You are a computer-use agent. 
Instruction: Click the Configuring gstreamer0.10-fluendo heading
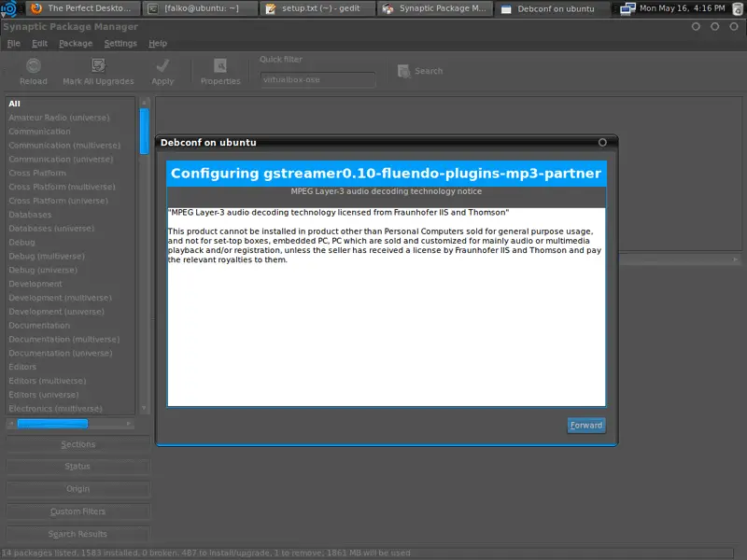(x=386, y=174)
